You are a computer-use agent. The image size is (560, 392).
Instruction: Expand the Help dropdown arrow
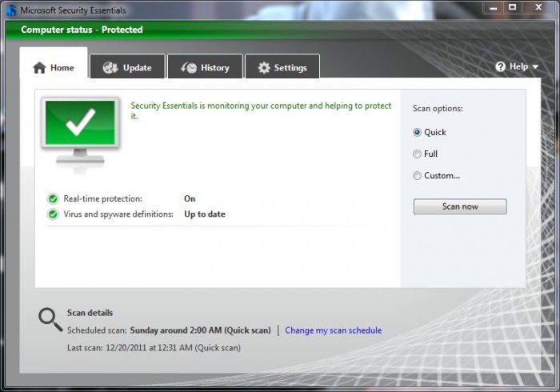[535, 66]
